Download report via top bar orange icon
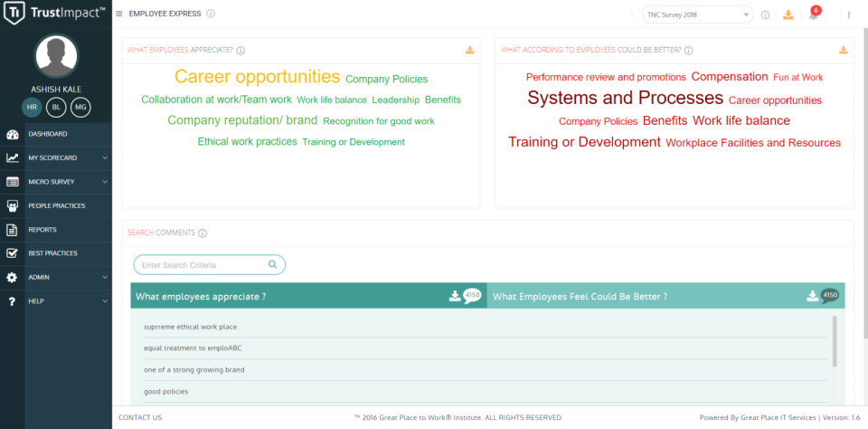This screenshot has height=429, width=868. tap(788, 15)
